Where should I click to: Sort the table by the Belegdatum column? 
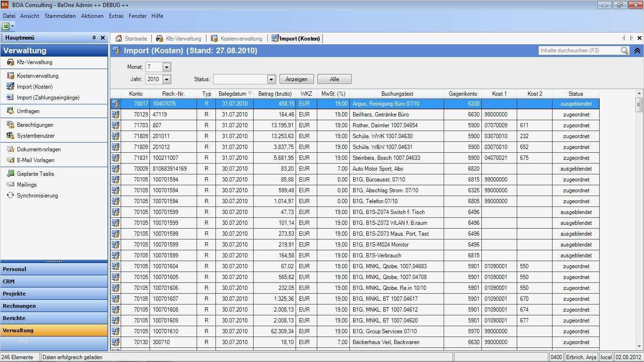[x=234, y=93]
